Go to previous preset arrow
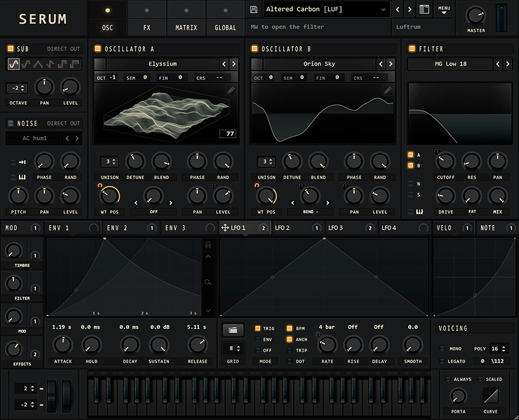This screenshot has width=519, height=420. coord(398,10)
